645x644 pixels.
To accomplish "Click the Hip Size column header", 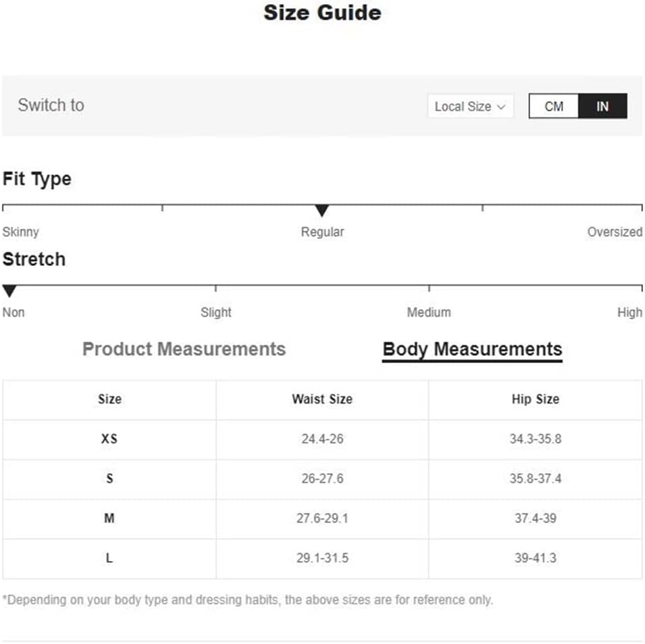I will tap(535, 399).
